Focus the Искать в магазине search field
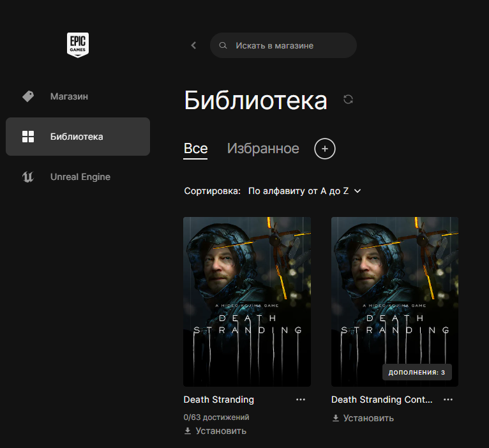 pos(283,45)
